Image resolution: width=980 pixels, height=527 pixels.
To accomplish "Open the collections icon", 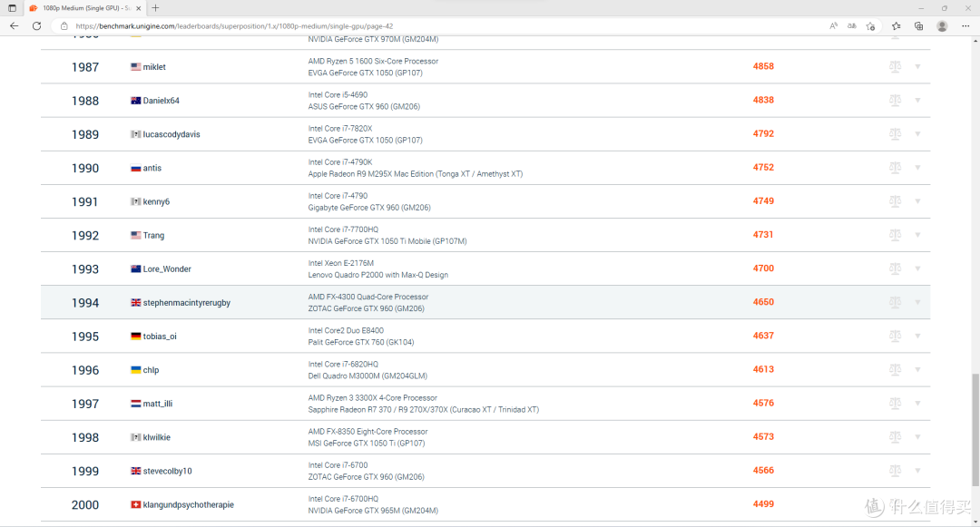I will pyautogui.click(x=918, y=26).
